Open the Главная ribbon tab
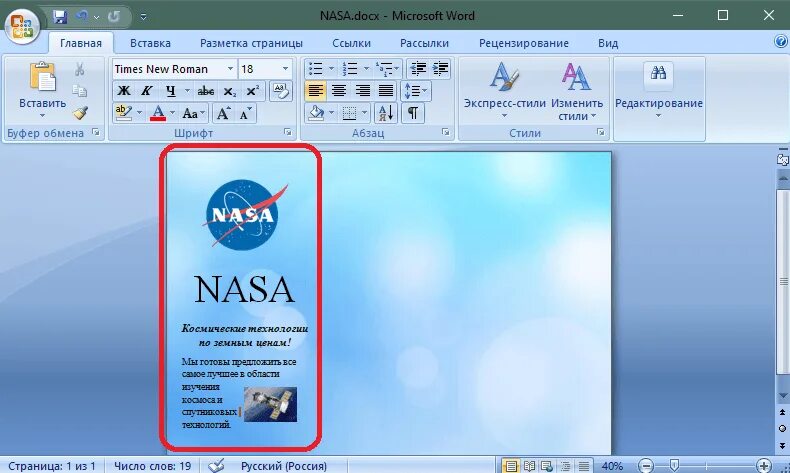This screenshot has width=790, height=473. point(81,43)
